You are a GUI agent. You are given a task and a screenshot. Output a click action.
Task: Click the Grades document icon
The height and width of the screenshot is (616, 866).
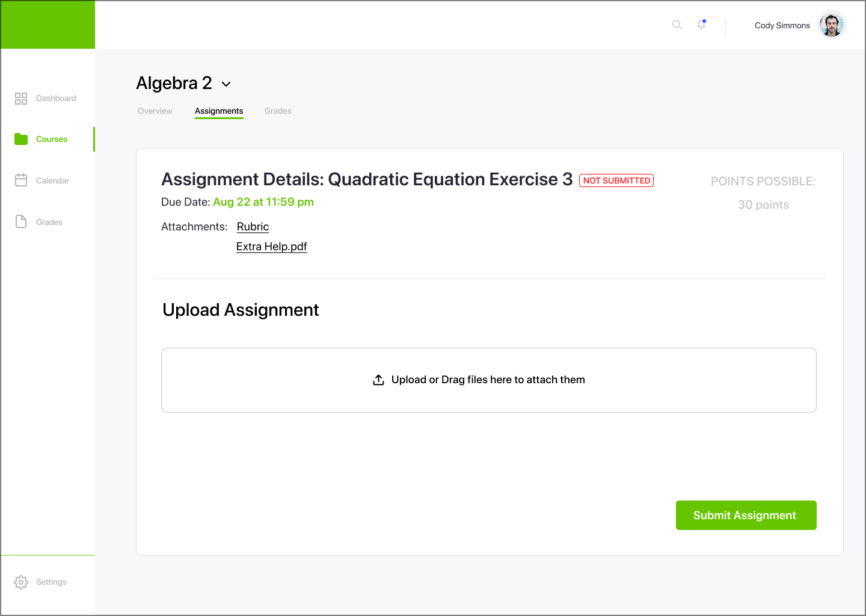(x=21, y=221)
